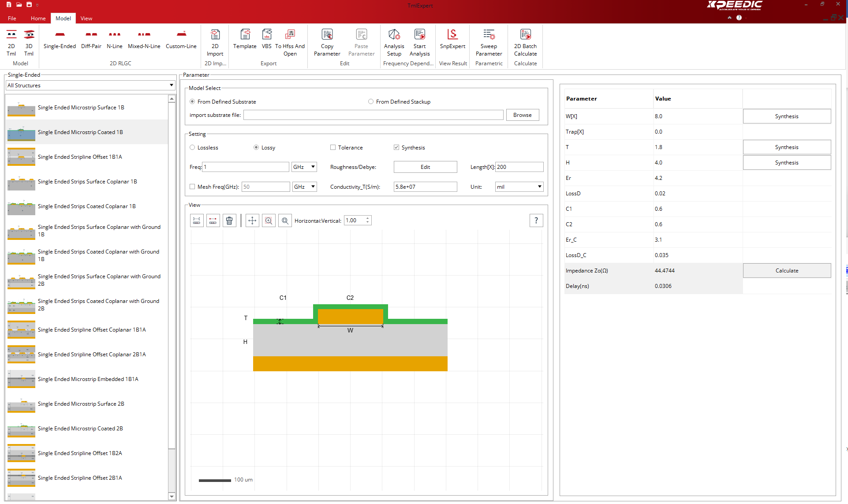Click the first dimension marker icon in View

[x=197, y=220]
